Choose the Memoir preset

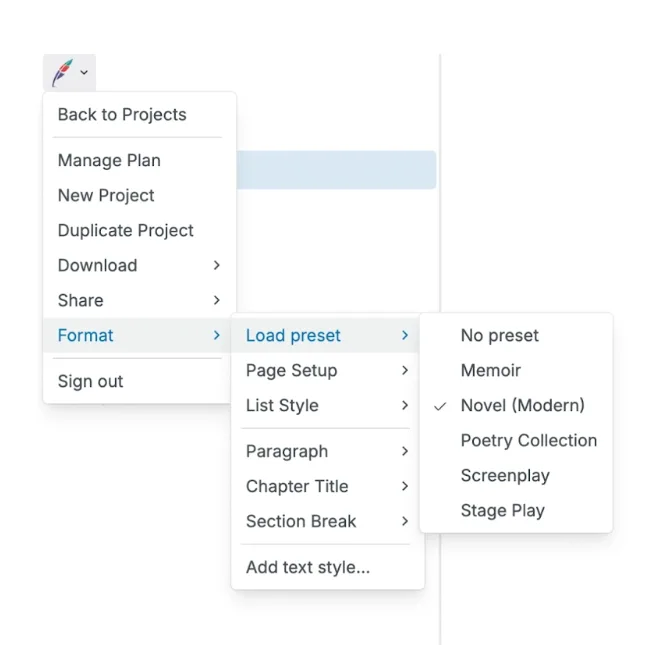point(490,370)
